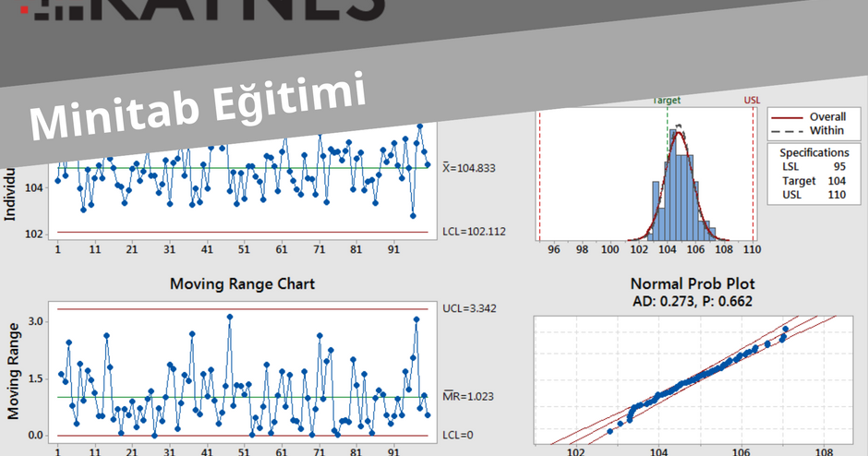Click the X̄=104.833 mean label
The height and width of the screenshot is (456, 868).
pyautogui.click(x=469, y=168)
